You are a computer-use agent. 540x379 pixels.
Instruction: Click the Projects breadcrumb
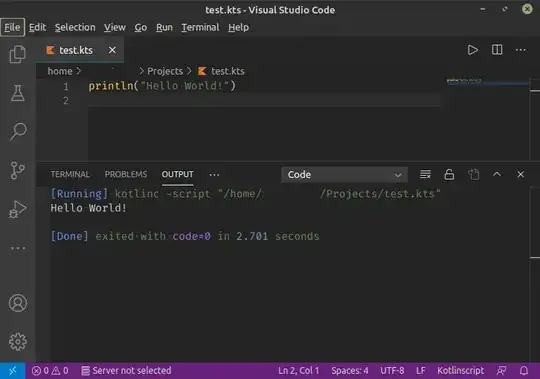[x=165, y=71]
